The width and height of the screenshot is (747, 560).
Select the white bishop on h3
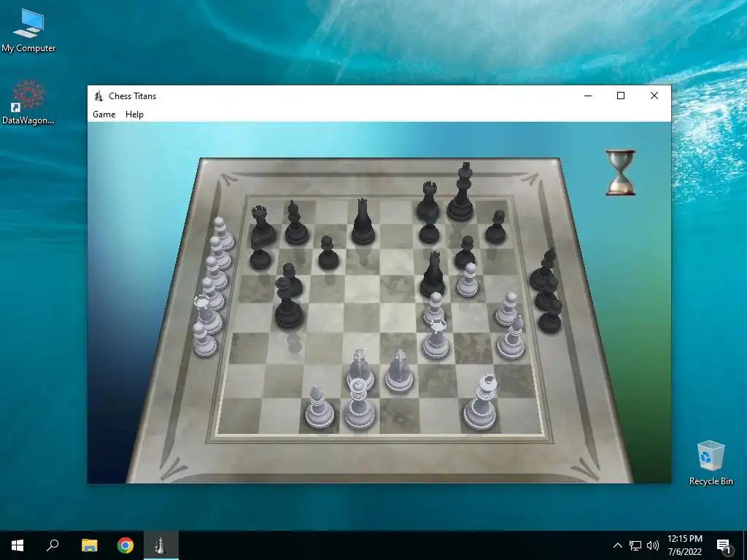coord(511,338)
